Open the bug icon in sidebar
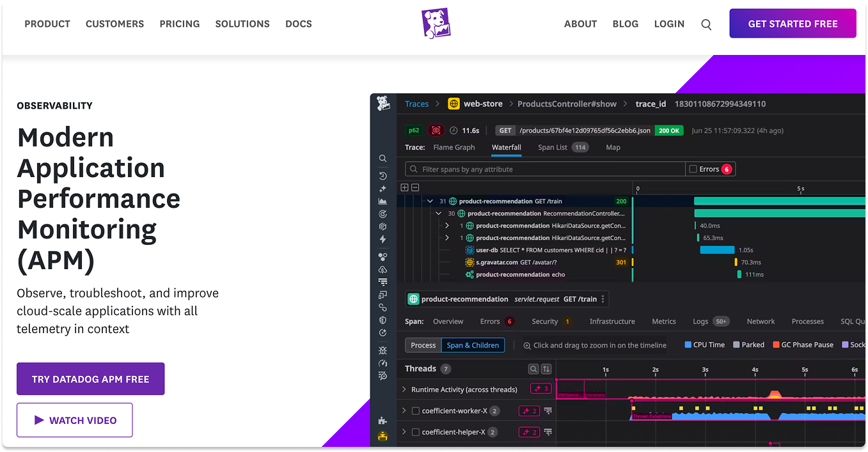This screenshot has width=868, height=452. (383, 350)
